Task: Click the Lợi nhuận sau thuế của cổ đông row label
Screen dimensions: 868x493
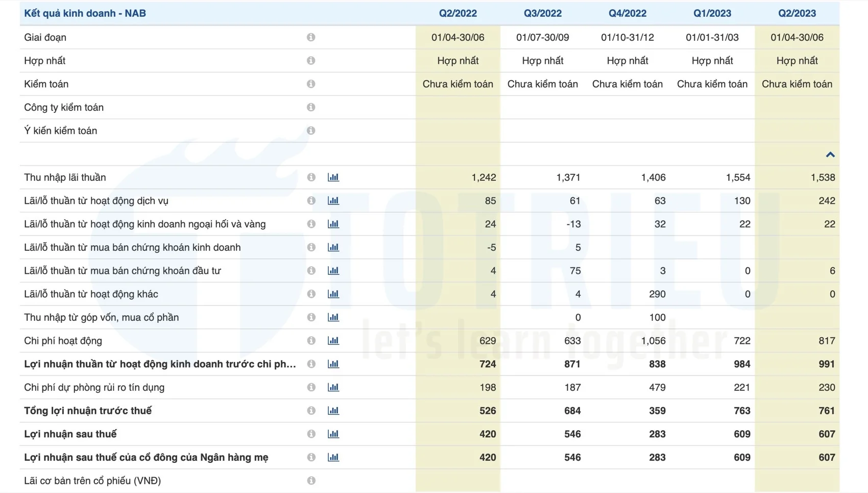Action: point(146,457)
